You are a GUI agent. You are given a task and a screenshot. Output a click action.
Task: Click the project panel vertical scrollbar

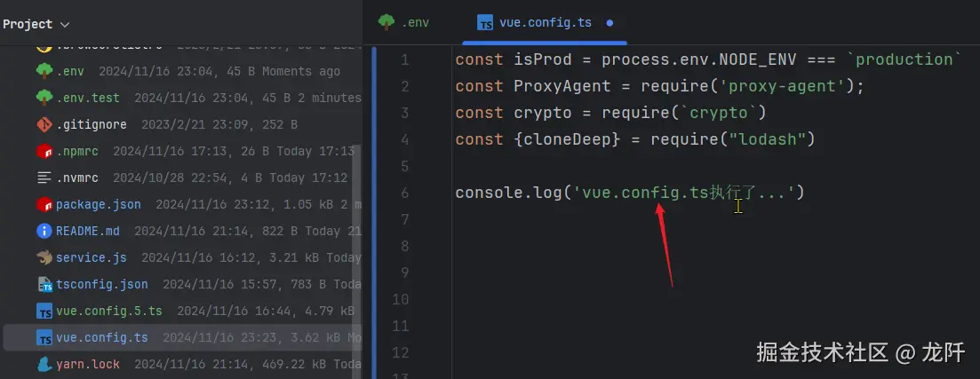[357, 231]
